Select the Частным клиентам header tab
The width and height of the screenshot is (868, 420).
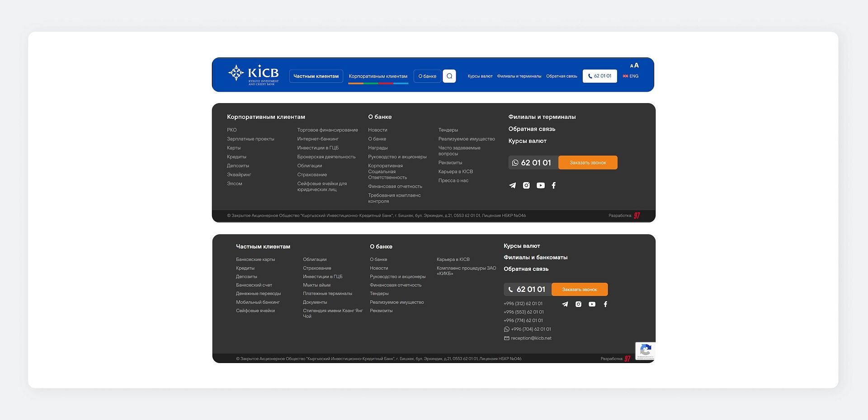click(316, 76)
